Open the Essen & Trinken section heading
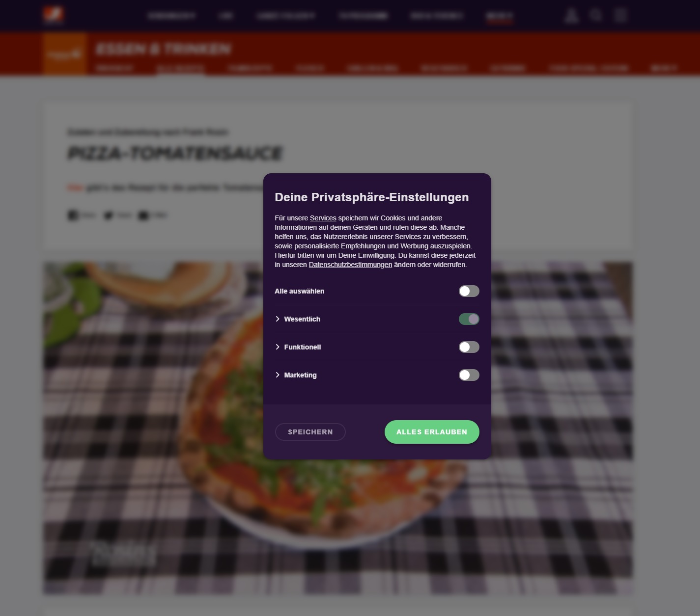This screenshot has width=700, height=616. coord(163,49)
